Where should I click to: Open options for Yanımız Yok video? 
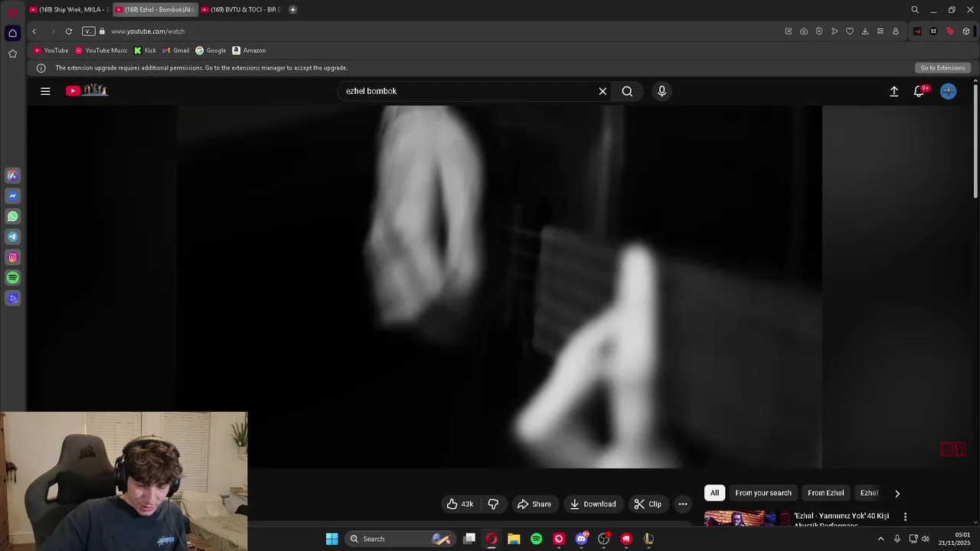905,517
